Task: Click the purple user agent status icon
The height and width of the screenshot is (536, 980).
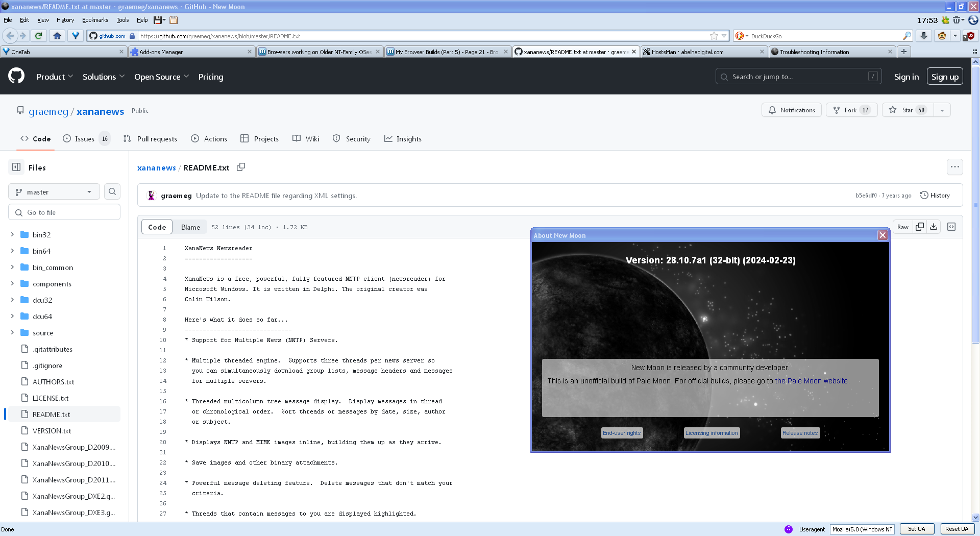Action: pyautogui.click(x=789, y=529)
